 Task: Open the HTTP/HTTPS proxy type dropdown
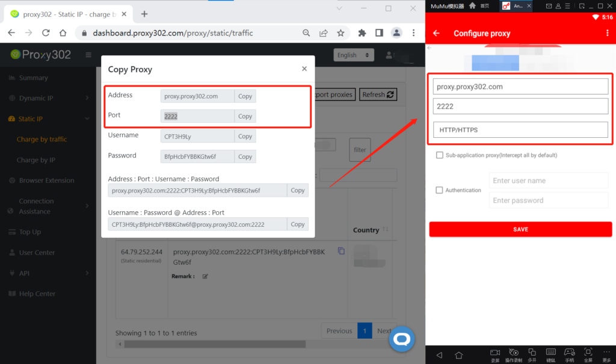pos(520,130)
